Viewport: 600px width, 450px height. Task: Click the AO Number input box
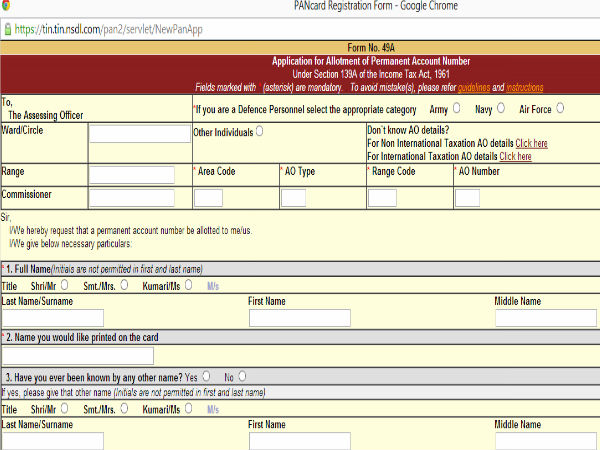click(467, 197)
